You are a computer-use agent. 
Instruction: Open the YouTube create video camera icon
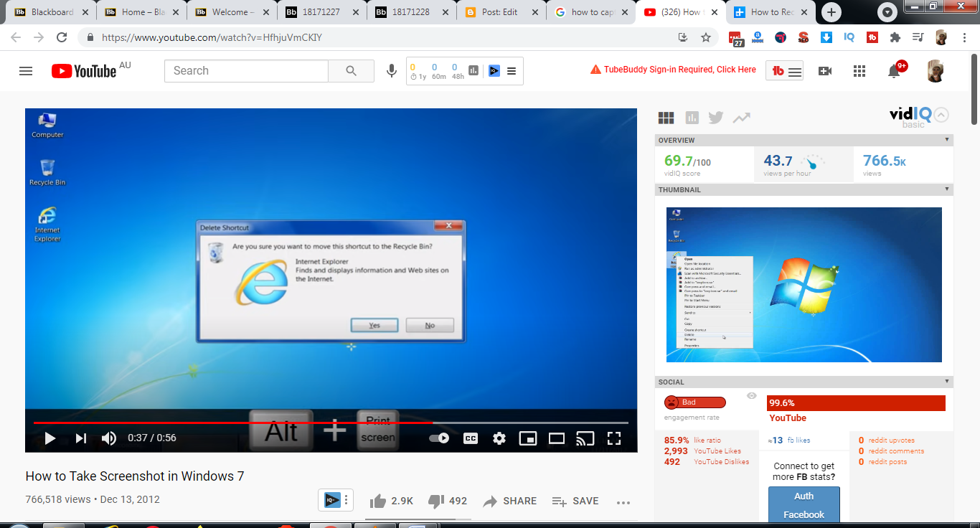pyautogui.click(x=825, y=71)
